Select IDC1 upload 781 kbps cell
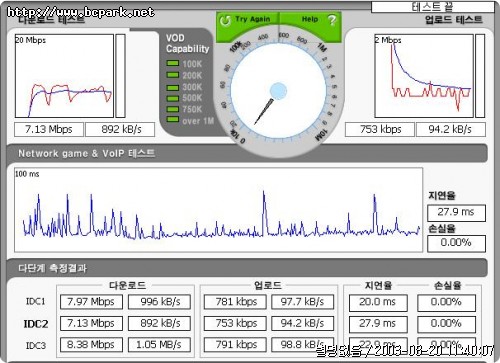The height and width of the screenshot is (363, 500). click(x=235, y=302)
